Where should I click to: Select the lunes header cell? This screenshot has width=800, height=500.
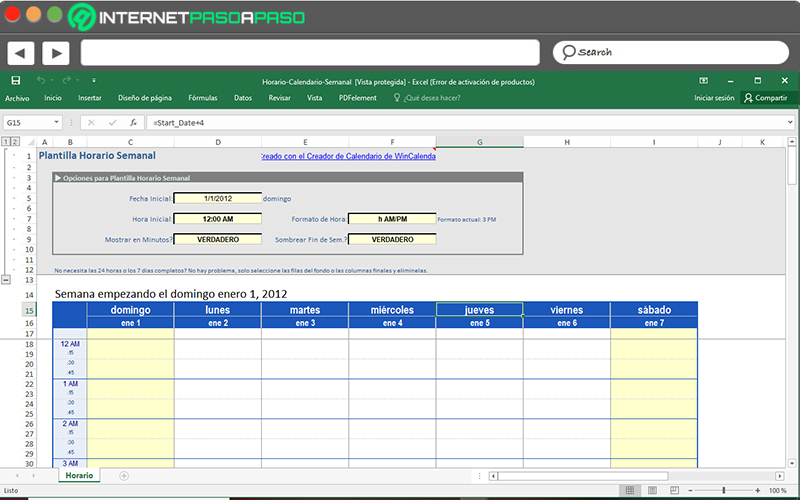(218, 310)
